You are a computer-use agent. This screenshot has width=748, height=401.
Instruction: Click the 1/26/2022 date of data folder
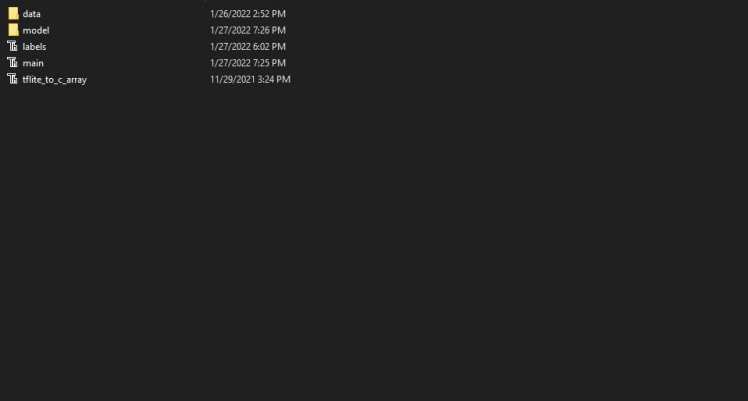(230, 14)
